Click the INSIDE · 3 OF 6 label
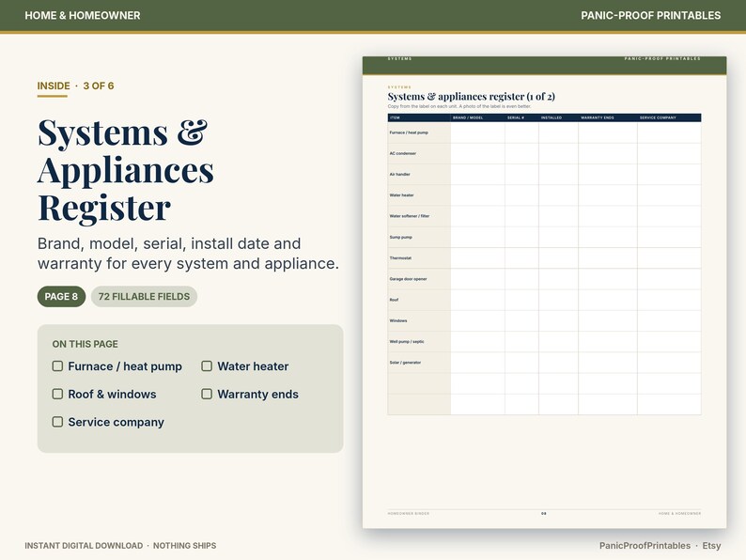The image size is (746, 560). (x=76, y=86)
